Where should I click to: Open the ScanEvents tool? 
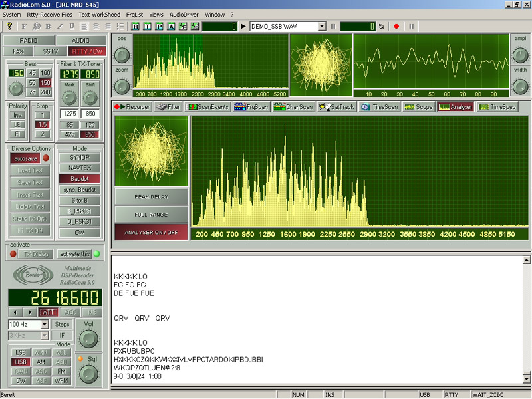coord(207,107)
